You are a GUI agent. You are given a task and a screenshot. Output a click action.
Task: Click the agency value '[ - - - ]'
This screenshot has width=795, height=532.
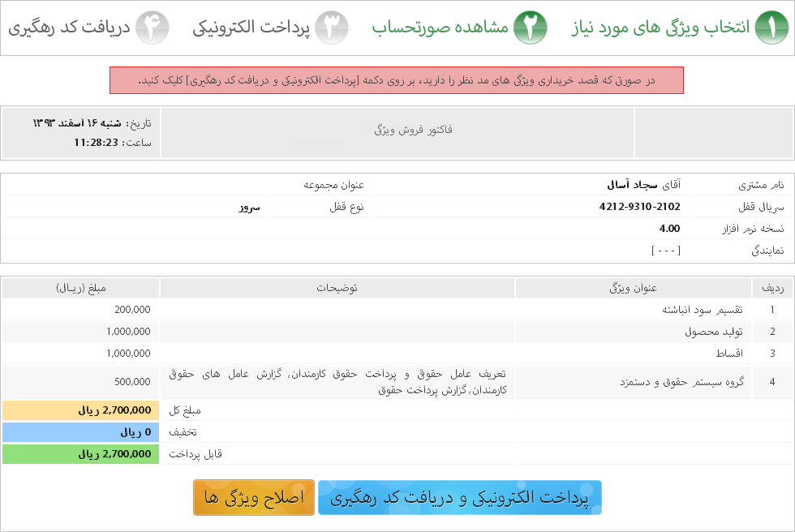[666, 251]
